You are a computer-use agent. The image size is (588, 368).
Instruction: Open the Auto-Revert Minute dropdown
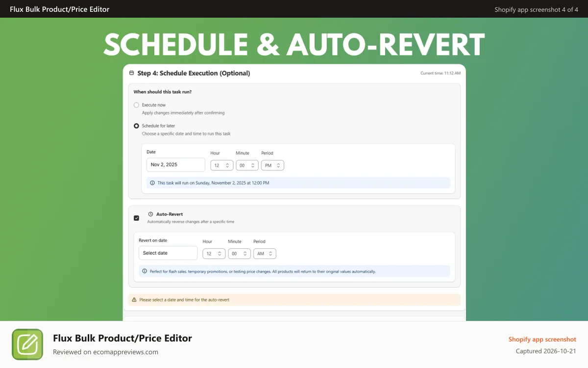[240, 254]
